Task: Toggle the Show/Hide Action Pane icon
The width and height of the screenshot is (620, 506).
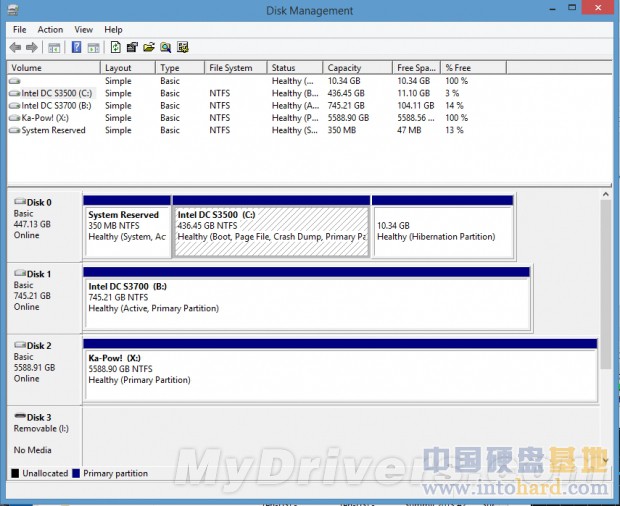Action: [x=94, y=48]
